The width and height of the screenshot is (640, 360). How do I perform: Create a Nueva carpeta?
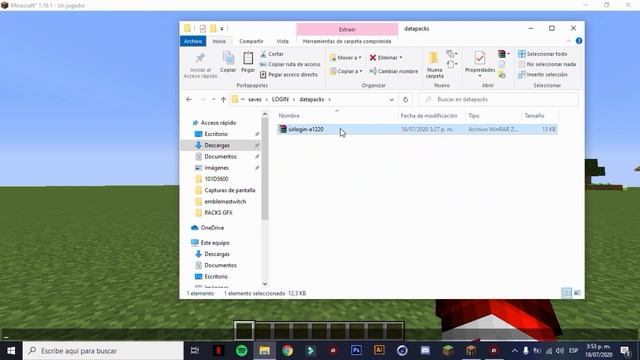[434, 65]
